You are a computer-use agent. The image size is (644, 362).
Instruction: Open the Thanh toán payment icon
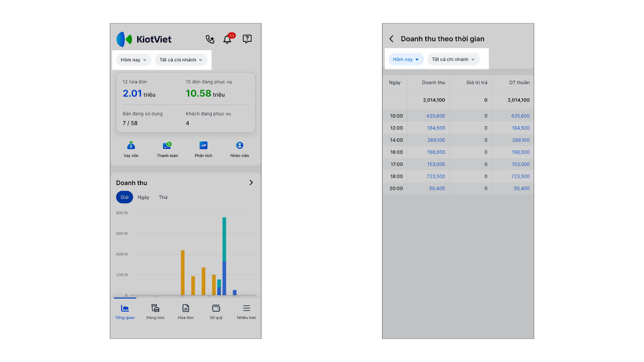[167, 150]
